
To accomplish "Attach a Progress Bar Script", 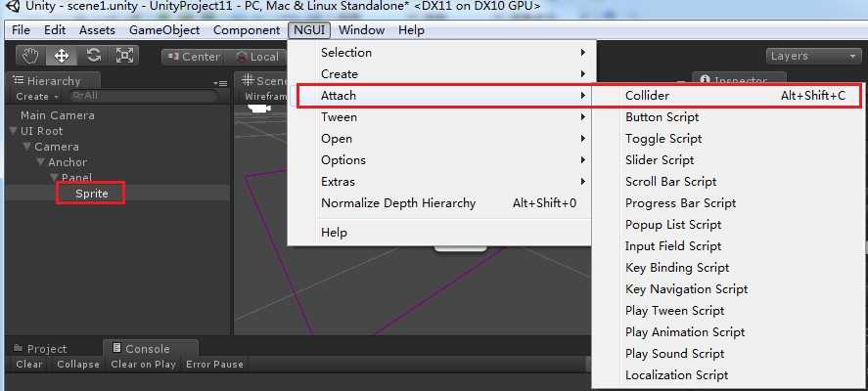I will (728, 203).
